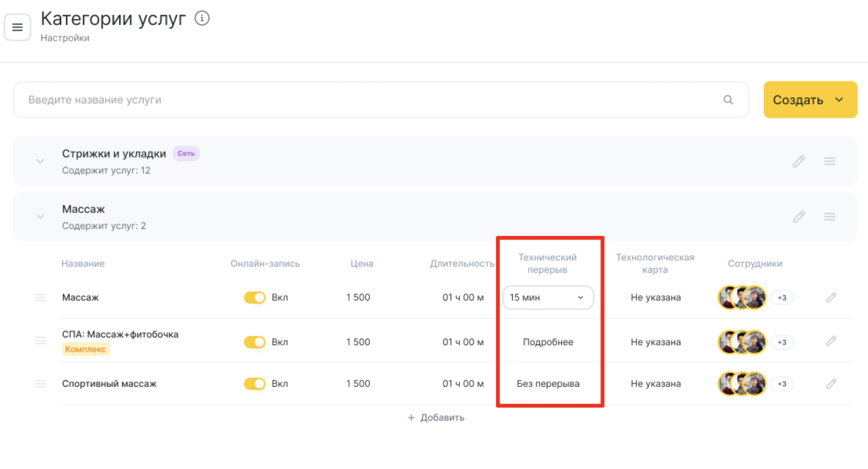Click the +3 employees badge for Массаж
The image size is (868, 469).
pos(782,298)
